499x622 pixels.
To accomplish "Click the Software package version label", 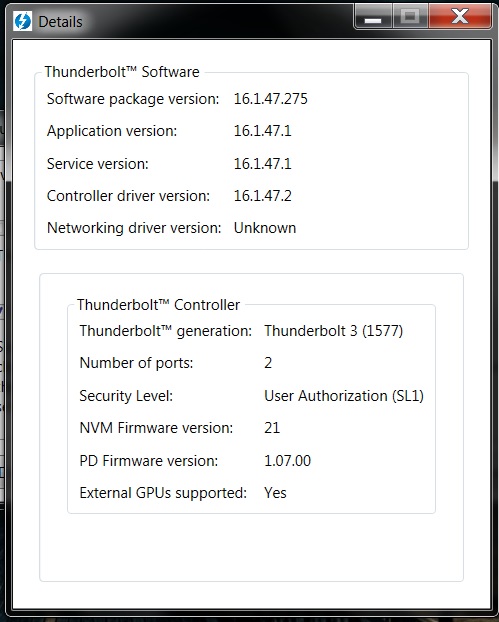I will point(133,99).
